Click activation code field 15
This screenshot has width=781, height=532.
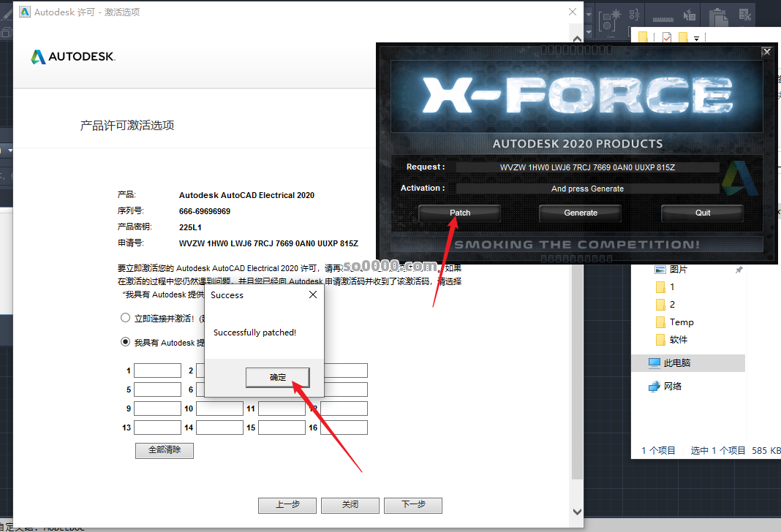(282, 427)
